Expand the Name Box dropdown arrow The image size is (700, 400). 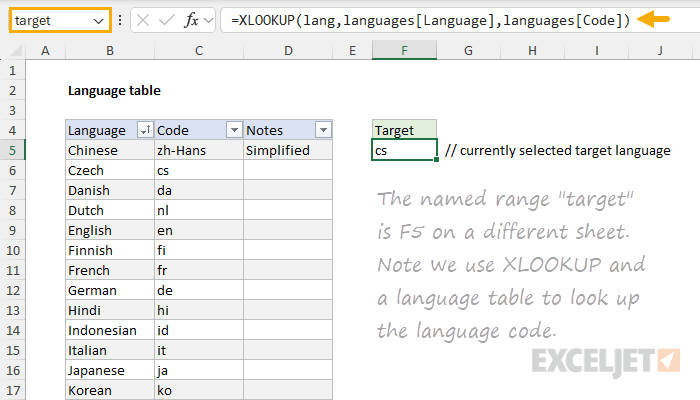point(98,21)
